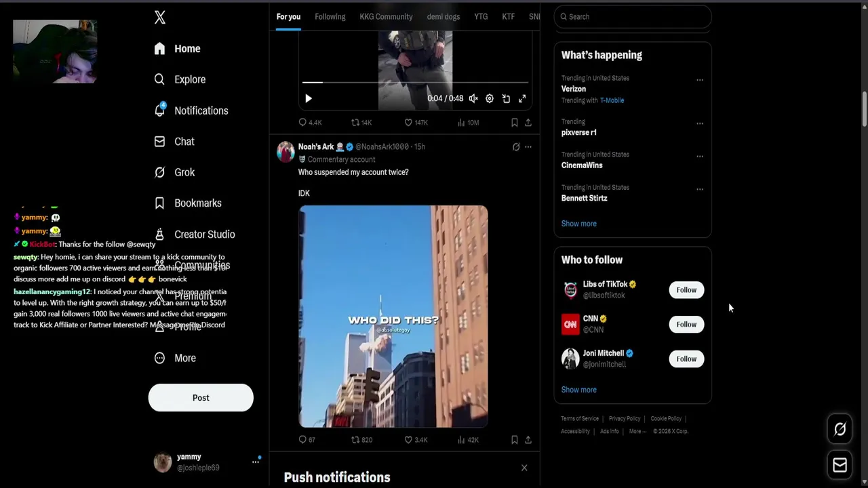The width and height of the screenshot is (868, 488).
Task: Select the For you tab
Action: pos(288,17)
